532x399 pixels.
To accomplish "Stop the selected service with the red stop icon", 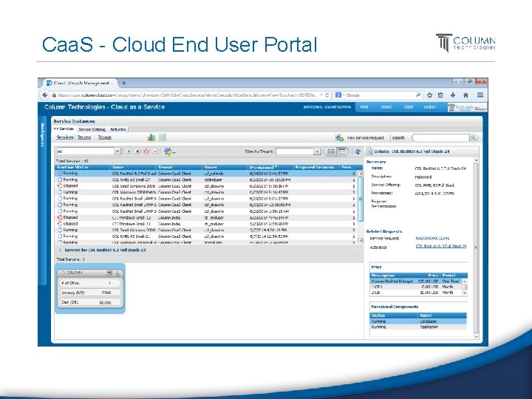I will [137, 151].
